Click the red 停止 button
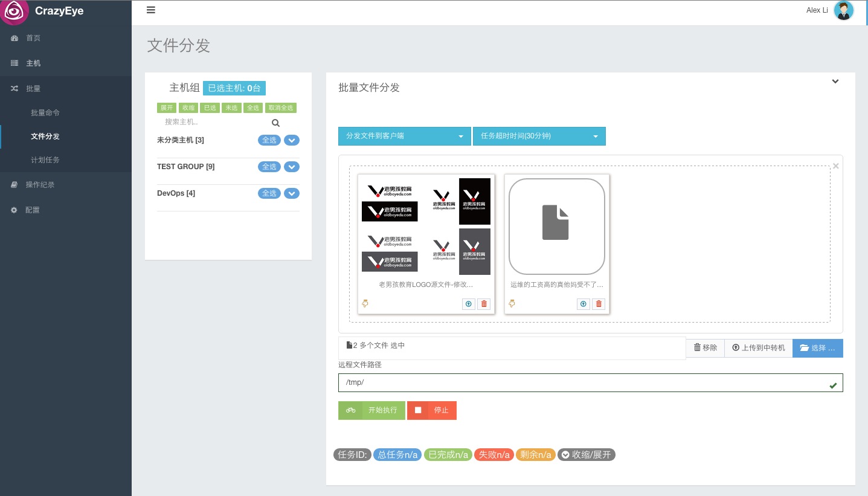Screen dimensions: 868x496 432,410
